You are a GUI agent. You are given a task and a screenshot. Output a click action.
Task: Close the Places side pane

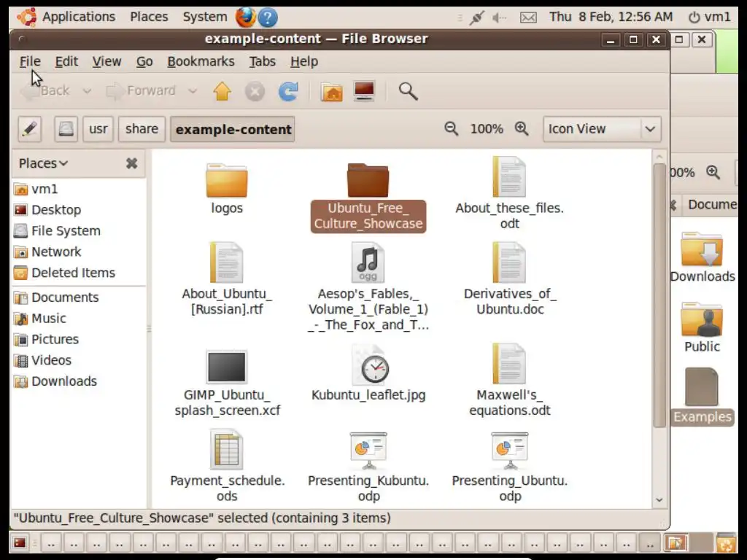tap(131, 163)
